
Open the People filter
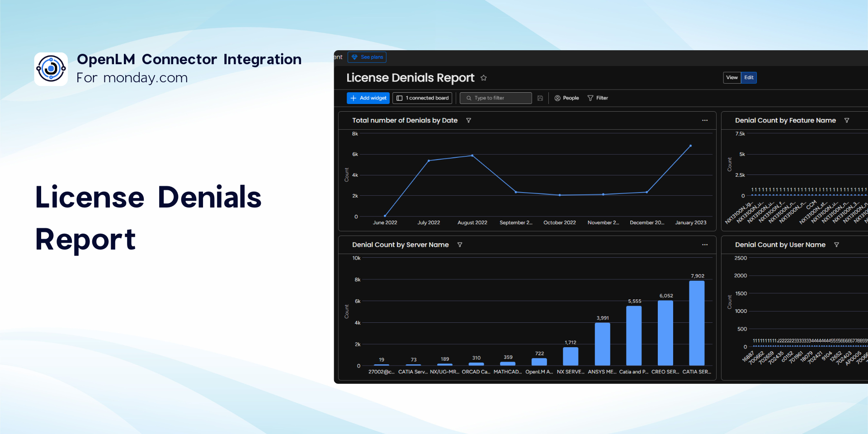tap(566, 98)
